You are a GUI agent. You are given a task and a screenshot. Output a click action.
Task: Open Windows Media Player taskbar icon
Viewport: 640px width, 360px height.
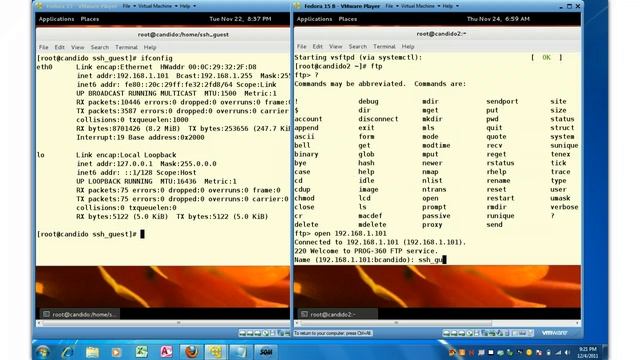116,352
